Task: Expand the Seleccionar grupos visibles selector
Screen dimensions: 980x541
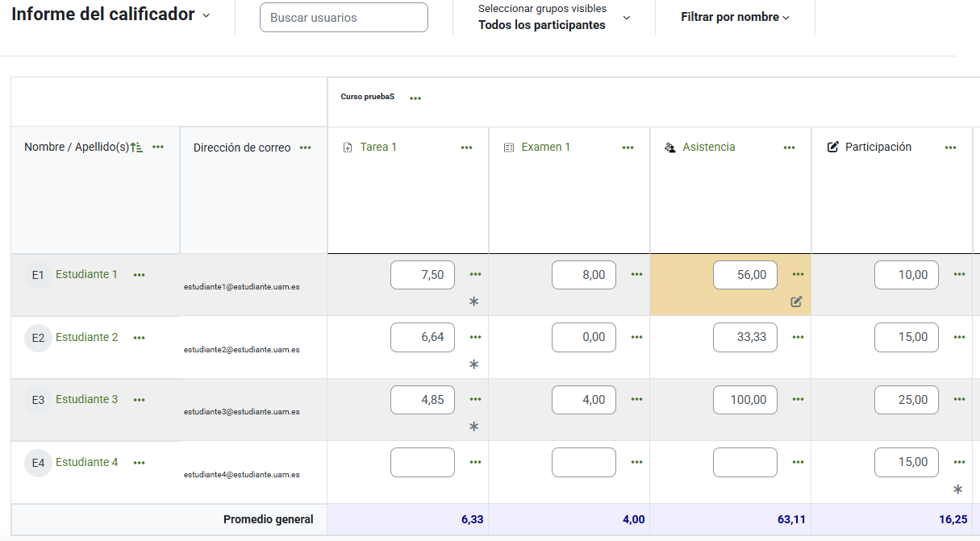Action: tap(627, 18)
